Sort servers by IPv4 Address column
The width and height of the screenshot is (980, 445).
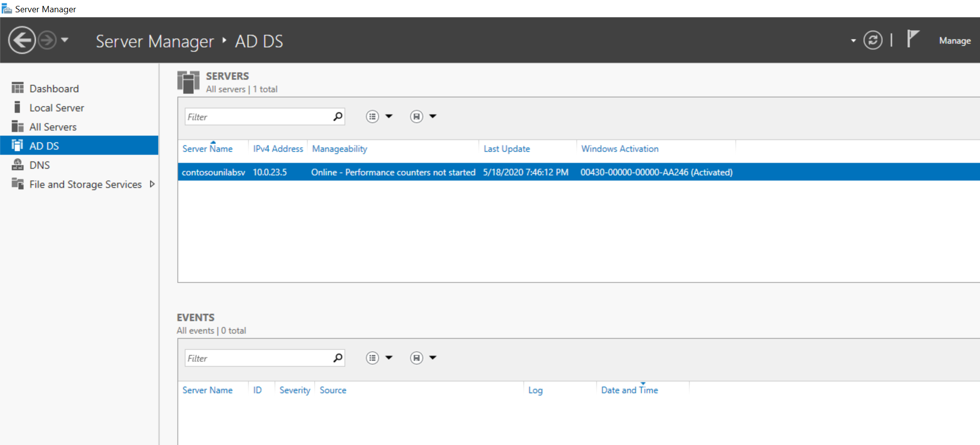coord(278,149)
